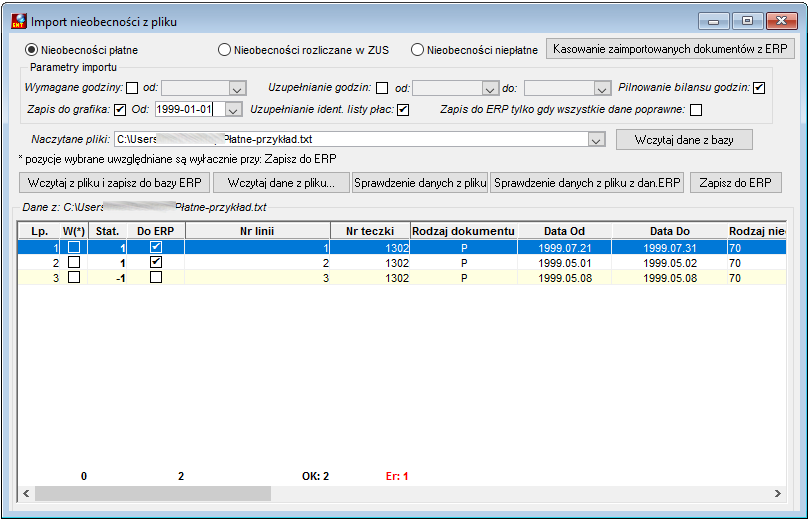
Task: Click the Od date field 1999-01-01
Action: [x=190, y=109]
